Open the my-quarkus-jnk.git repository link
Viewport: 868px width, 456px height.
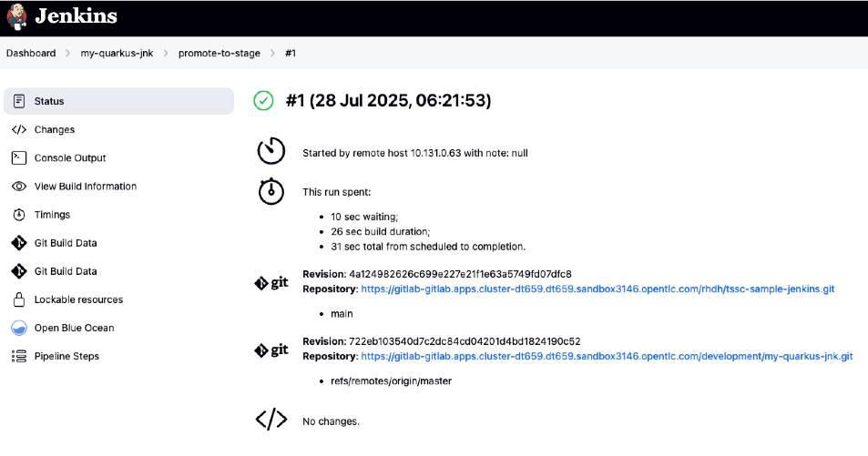[x=607, y=357]
